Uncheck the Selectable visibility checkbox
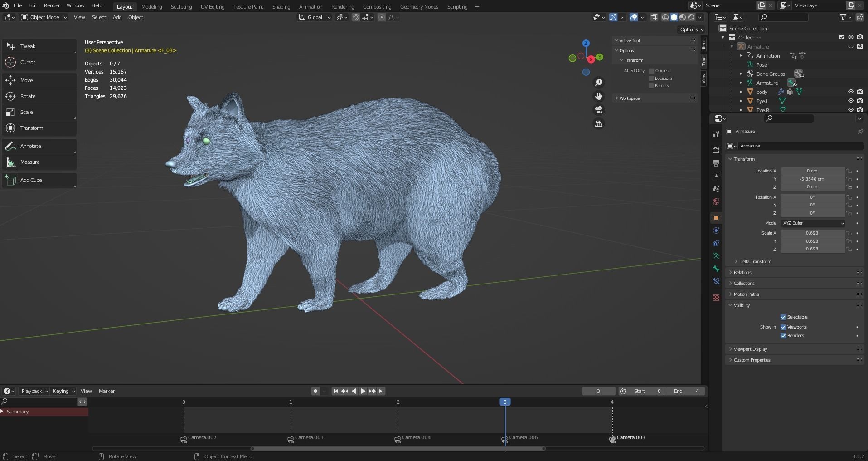The width and height of the screenshot is (868, 461). point(783,317)
